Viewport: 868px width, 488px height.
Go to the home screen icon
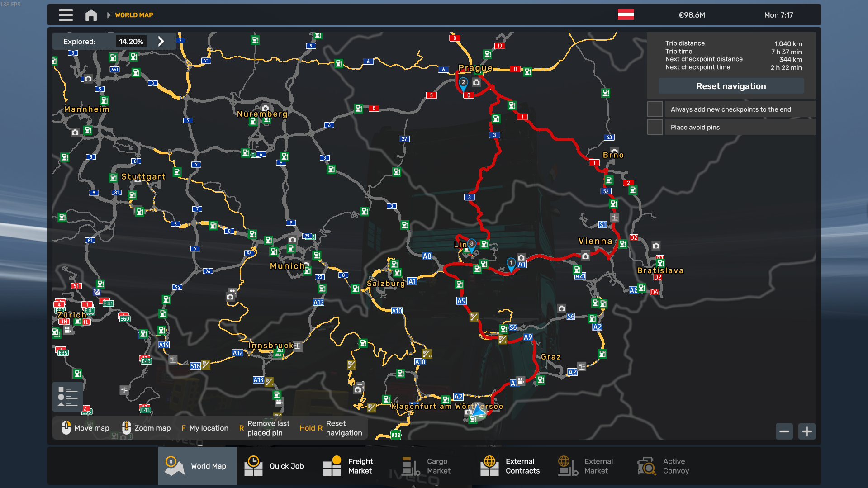[91, 15]
